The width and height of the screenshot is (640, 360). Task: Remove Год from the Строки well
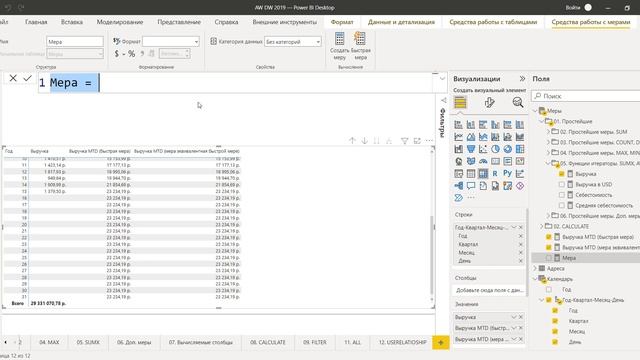coord(520,236)
